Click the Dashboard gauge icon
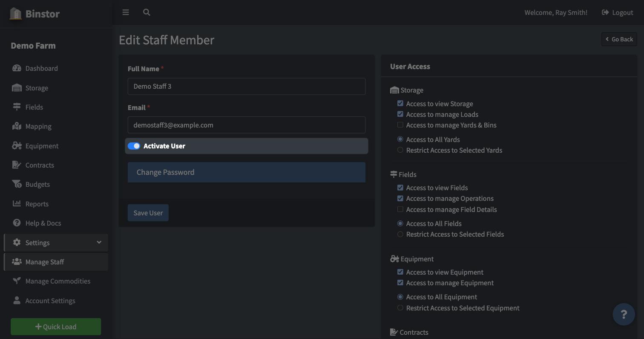 click(17, 68)
